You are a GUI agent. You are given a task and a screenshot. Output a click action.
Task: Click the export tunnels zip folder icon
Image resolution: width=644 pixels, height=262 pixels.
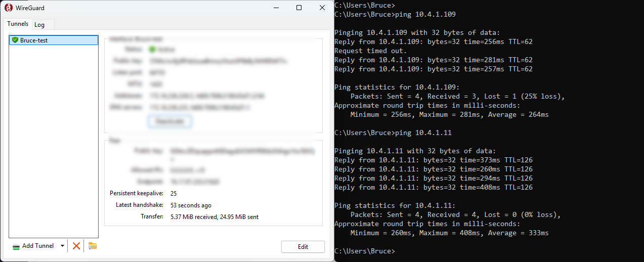(x=92, y=246)
